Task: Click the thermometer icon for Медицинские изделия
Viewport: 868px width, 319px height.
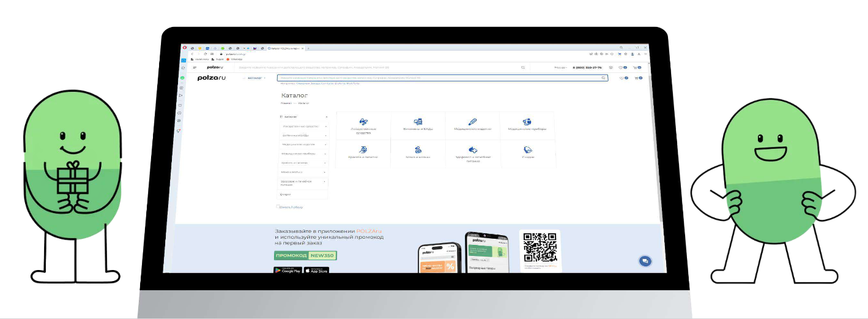Action: point(472,122)
